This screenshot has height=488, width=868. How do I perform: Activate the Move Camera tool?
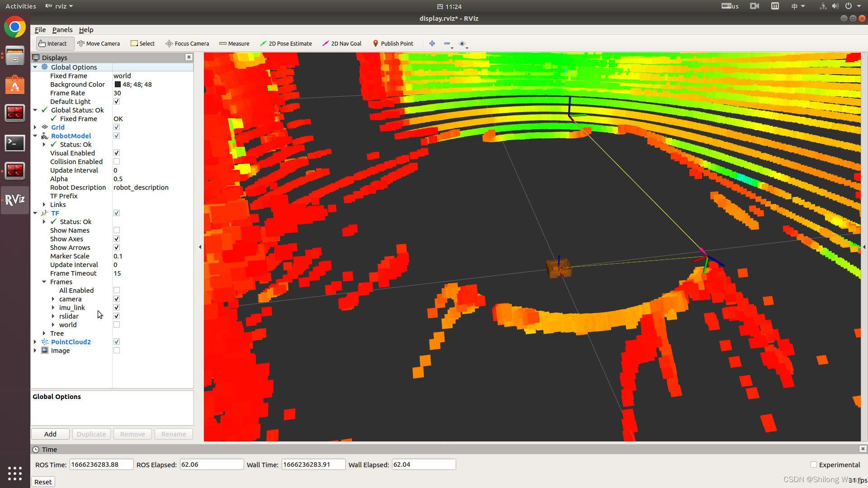(x=99, y=43)
